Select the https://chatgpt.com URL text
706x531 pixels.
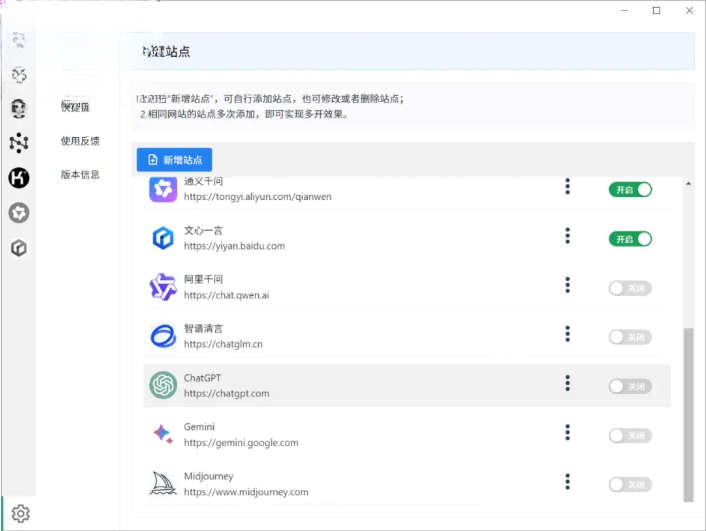[226, 393]
